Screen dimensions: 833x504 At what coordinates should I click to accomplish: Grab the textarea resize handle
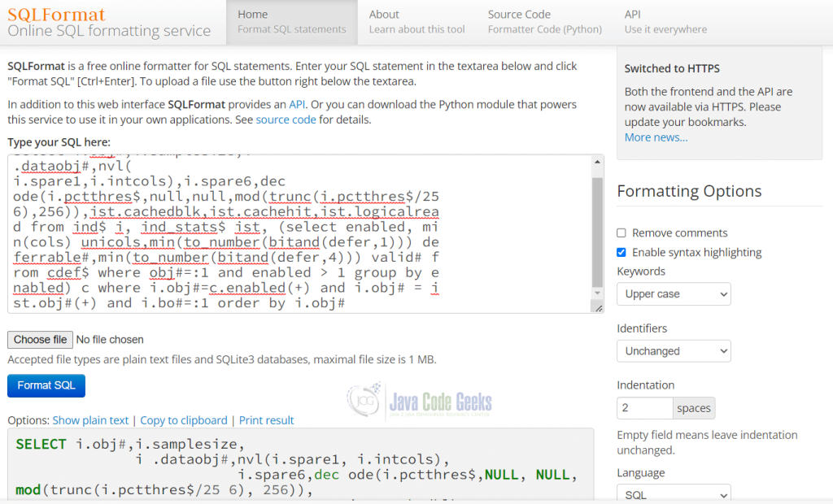click(x=599, y=308)
